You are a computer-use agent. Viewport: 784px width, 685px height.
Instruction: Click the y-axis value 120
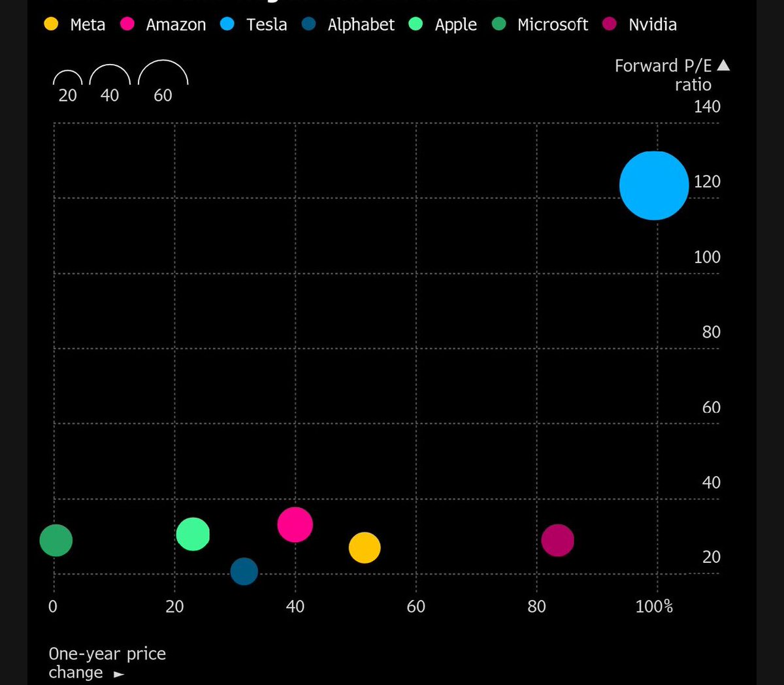pos(707,182)
